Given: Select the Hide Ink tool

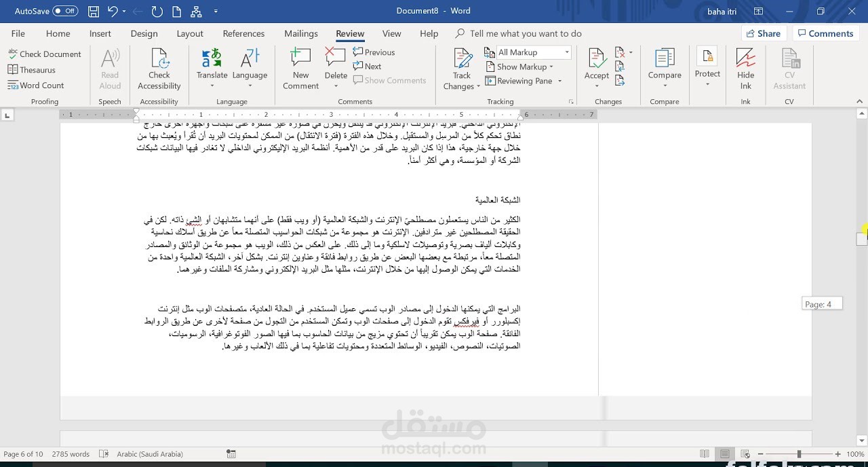Looking at the screenshot, I should click(x=745, y=68).
